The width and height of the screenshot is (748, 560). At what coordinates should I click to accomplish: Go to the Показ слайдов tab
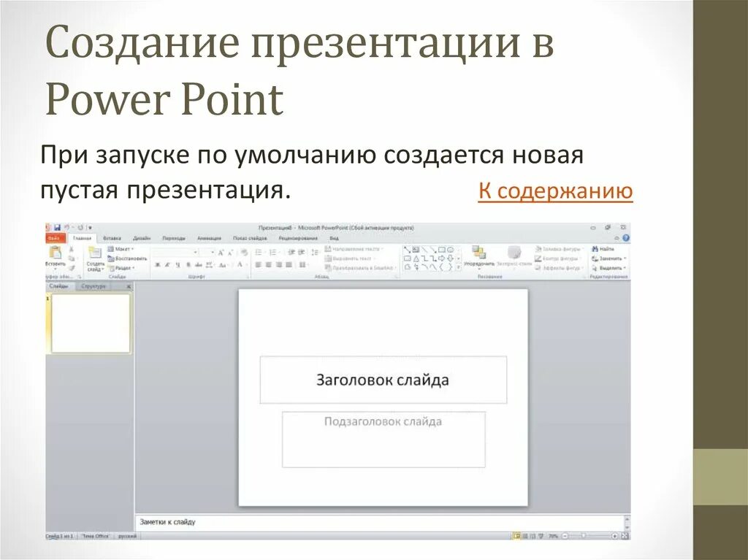point(250,238)
